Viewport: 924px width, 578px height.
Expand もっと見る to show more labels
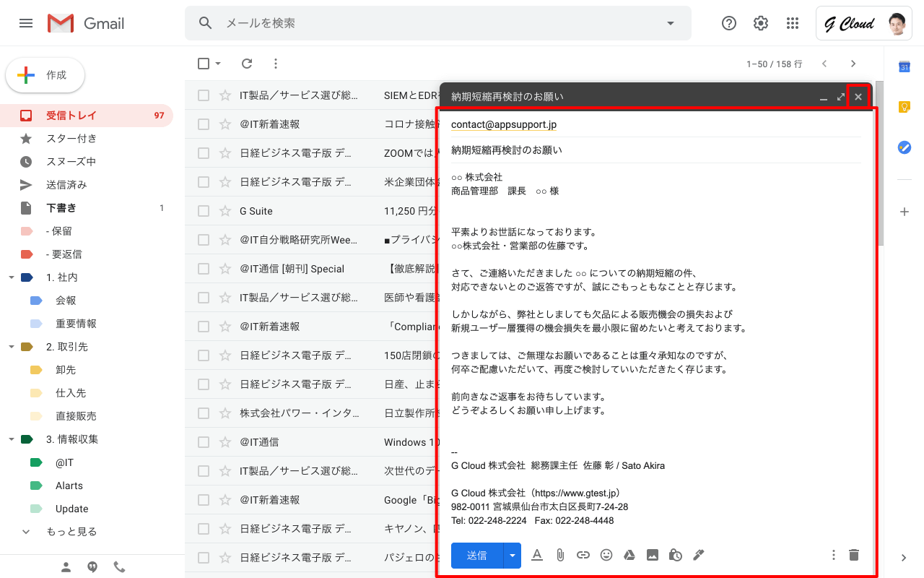71,532
